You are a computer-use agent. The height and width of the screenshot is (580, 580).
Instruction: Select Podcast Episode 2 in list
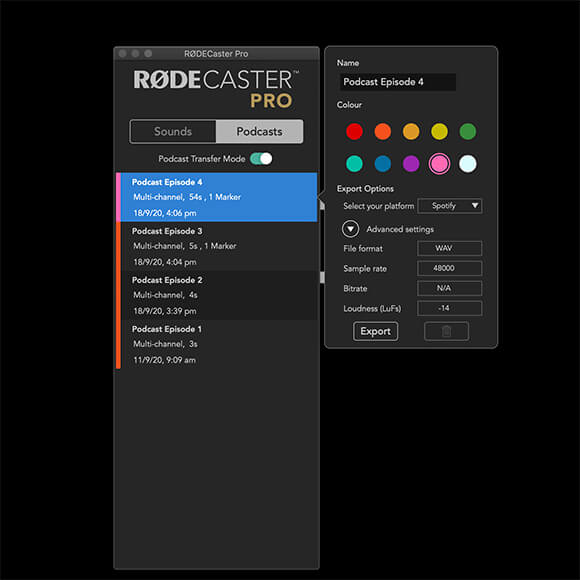click(x=217, y=295)
